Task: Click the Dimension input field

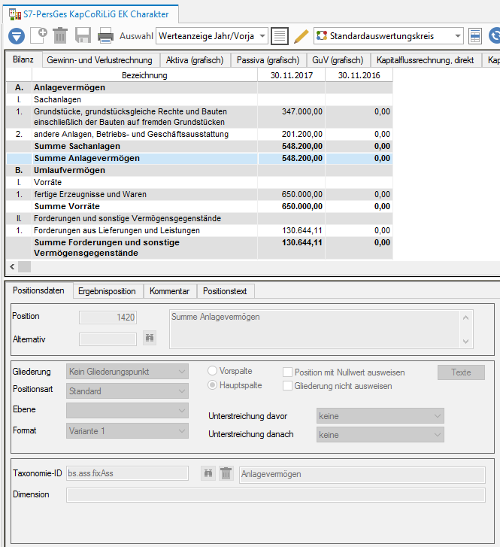Action: 276,495
